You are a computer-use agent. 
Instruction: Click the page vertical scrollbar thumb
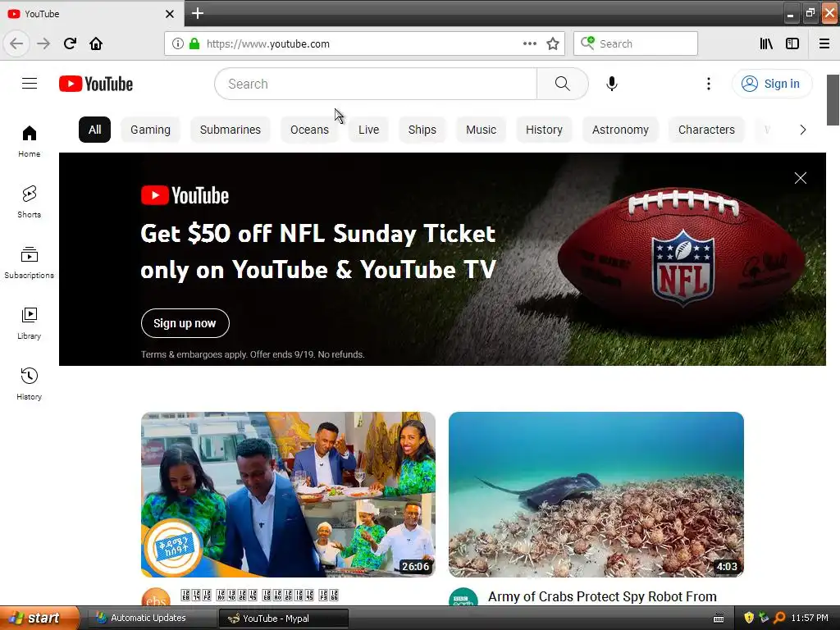[x=833, y=100]
